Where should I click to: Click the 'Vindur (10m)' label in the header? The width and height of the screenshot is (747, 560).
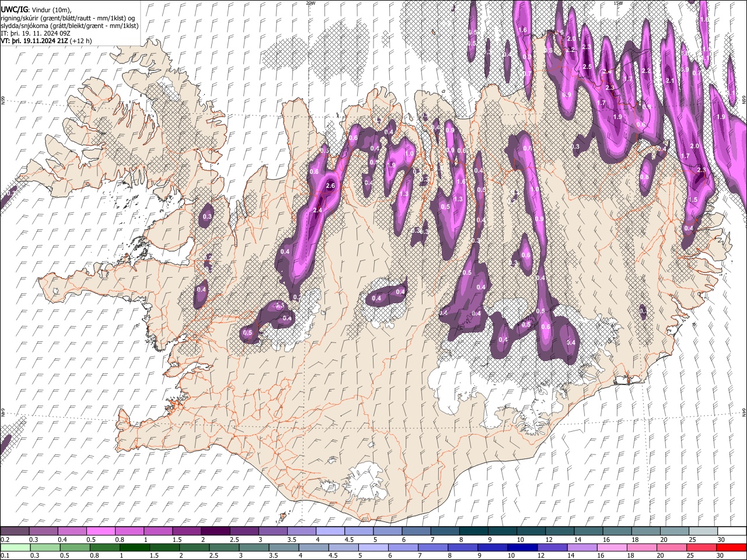(51, 10)
